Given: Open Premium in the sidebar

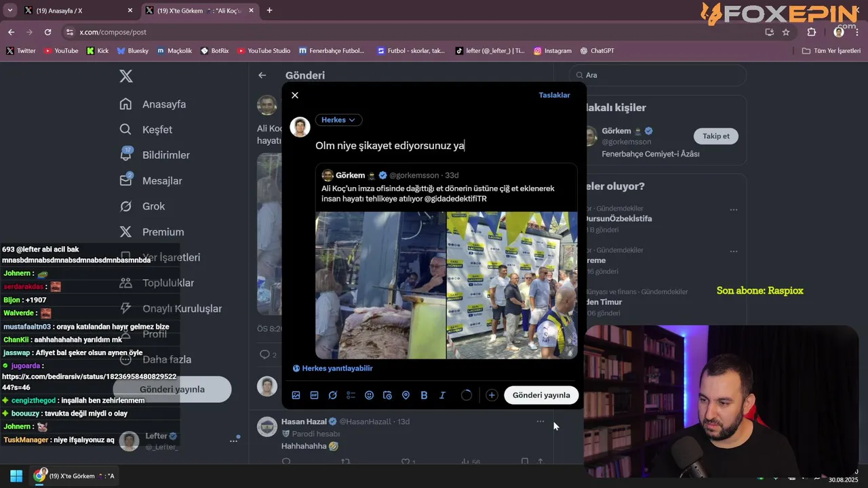Looking at the screenshot, I should (151, 232).
